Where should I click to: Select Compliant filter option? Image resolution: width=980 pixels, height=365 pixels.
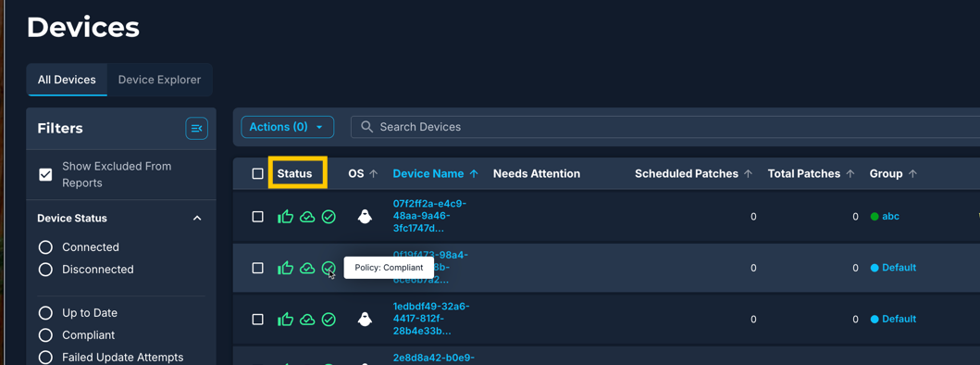pyautogui.click(x=45, y=335)
